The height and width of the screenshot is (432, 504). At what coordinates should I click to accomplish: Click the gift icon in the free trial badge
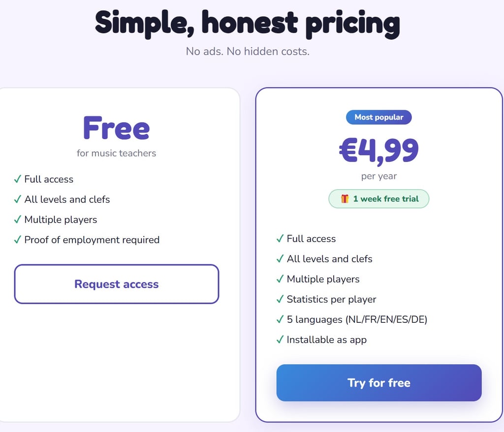pyautogui.click(x=345, y=199)
